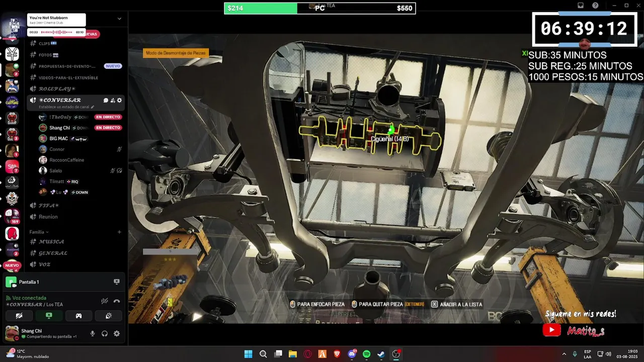
Task: Disconnect from the voice channel
Action: tap(117, 301)
